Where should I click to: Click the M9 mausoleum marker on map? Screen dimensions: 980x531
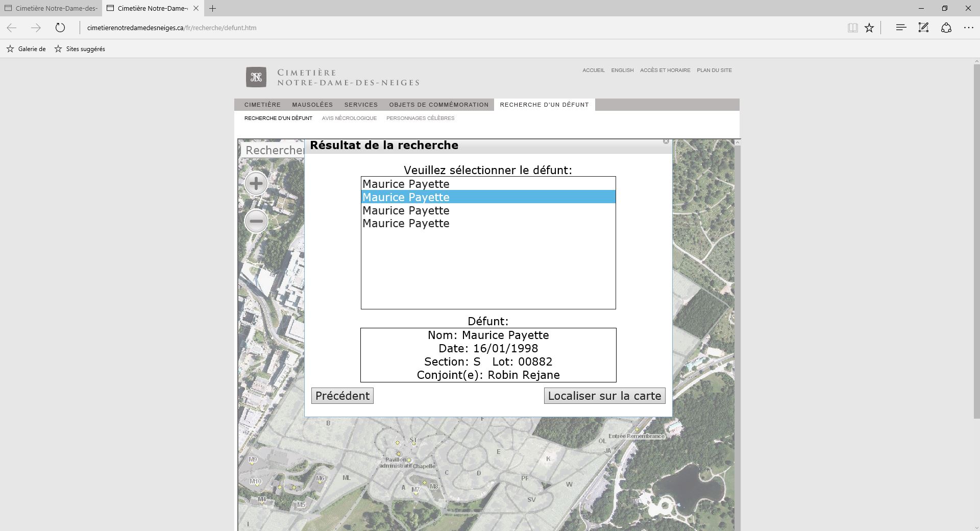click(x=253, y=460)
